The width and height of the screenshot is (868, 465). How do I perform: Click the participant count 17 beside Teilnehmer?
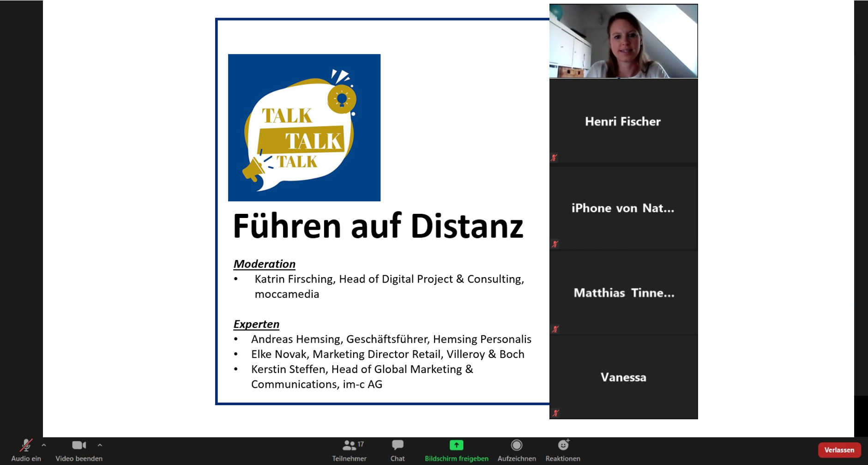point(361,444)
